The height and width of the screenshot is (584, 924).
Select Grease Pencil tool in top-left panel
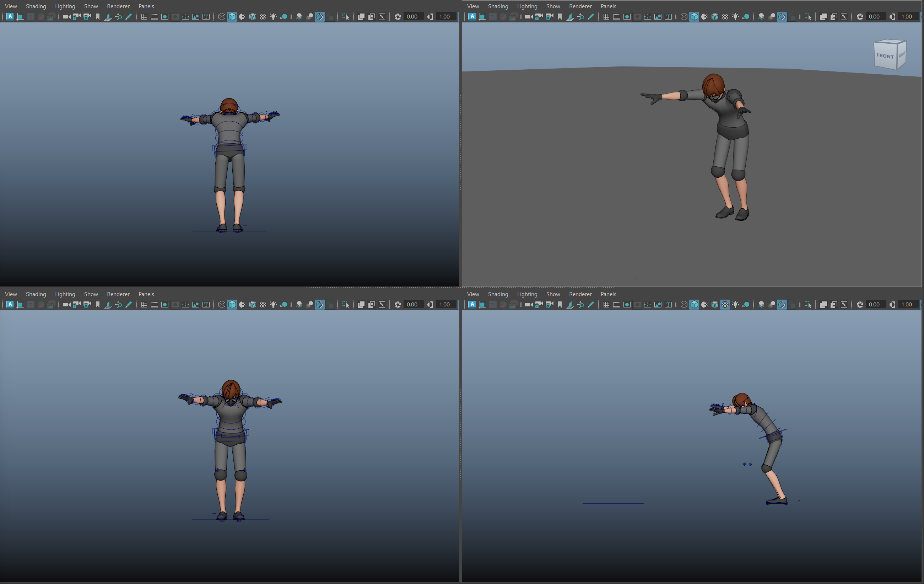[x=129, y=16]
